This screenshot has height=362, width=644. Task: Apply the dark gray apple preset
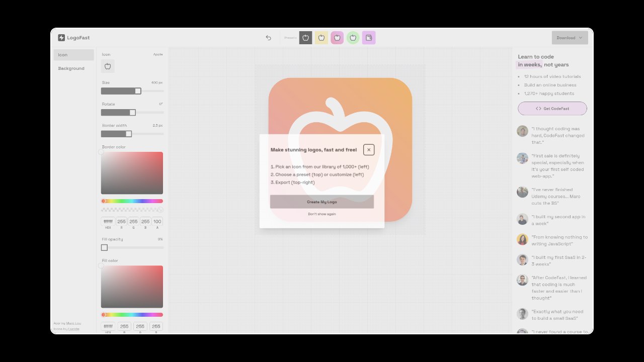point(305,38)
